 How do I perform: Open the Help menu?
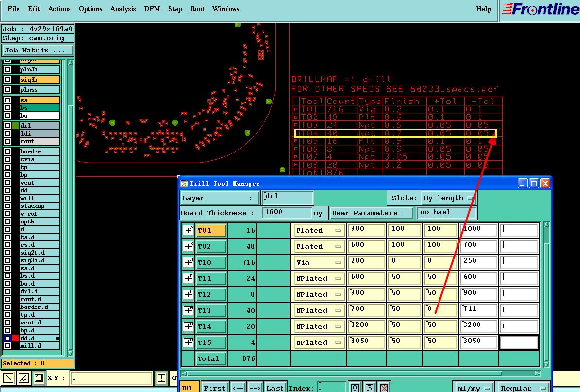click(x=483, y=9)
